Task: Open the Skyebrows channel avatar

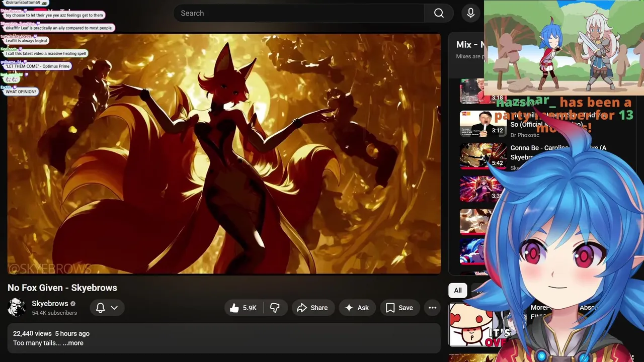Action: [17, 307]
